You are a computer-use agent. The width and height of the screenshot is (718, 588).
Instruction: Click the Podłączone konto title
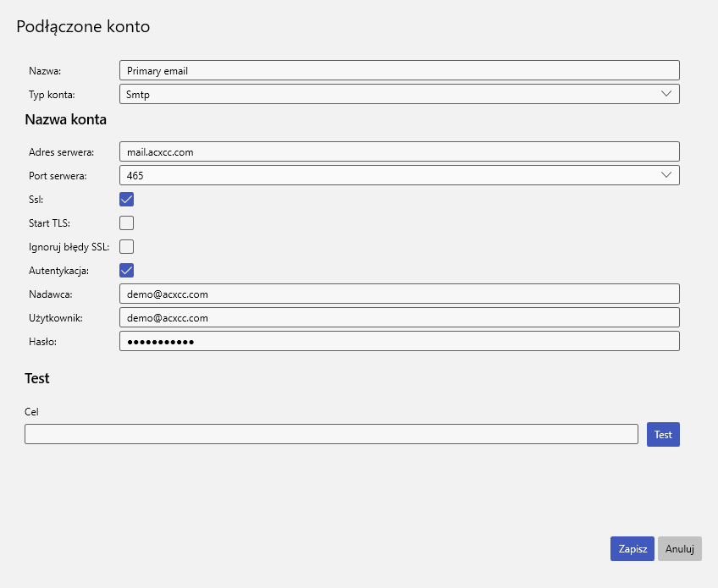[83, 27]
